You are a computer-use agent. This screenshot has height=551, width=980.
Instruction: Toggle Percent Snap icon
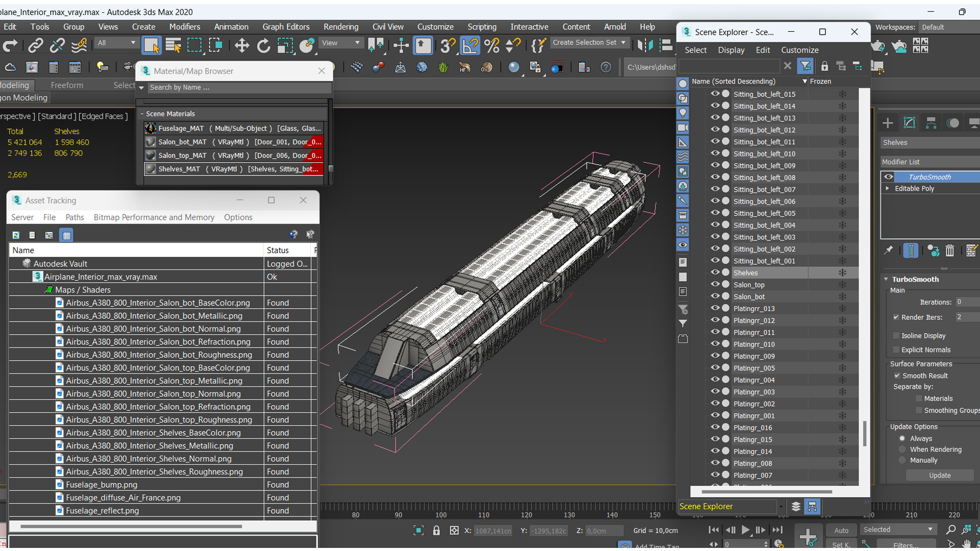click(x=492, y=45)
